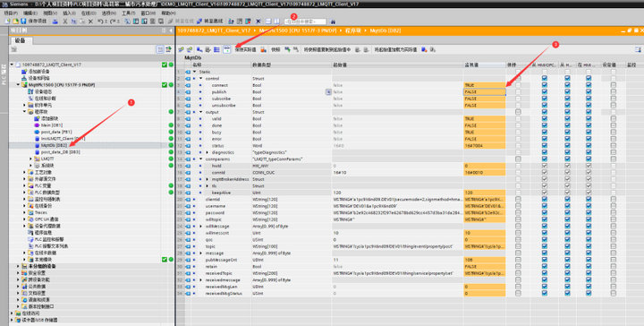This screenshot has height=326, width=644.
Task: Click the search-in-project input field
Action: pyautogui.click(x=305, y=21)
